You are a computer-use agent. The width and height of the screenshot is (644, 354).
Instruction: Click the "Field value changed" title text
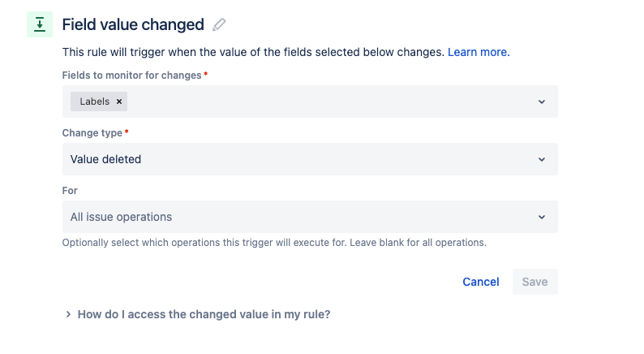(x=133, y=24)
